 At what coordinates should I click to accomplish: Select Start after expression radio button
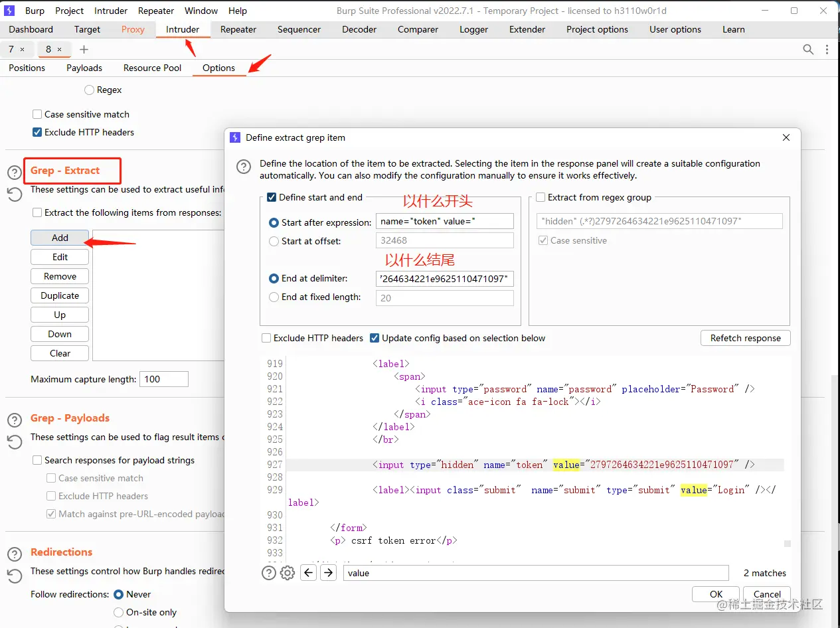[274, 222]
